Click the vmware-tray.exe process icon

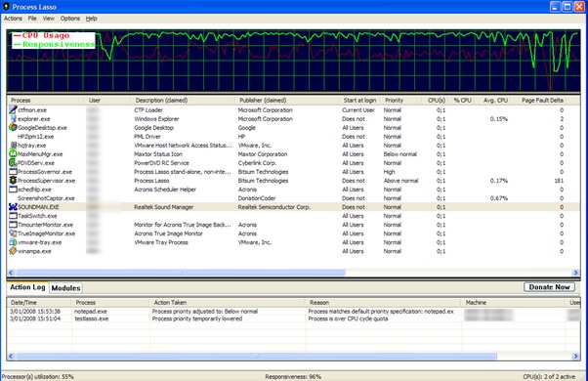pos(13,242)
